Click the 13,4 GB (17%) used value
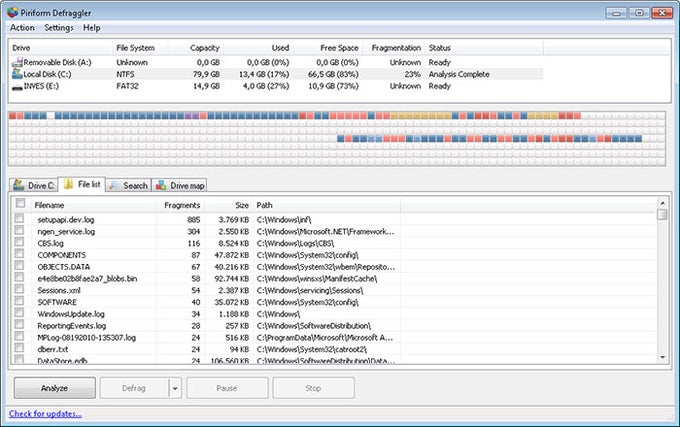 pyautogui.click(x=264, y=74)
